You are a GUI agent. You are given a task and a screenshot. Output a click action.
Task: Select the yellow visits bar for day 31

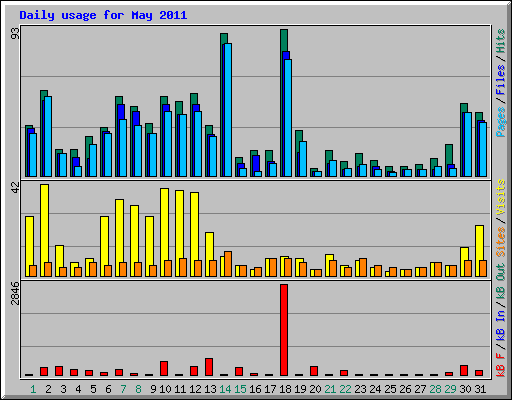(479, 251)
